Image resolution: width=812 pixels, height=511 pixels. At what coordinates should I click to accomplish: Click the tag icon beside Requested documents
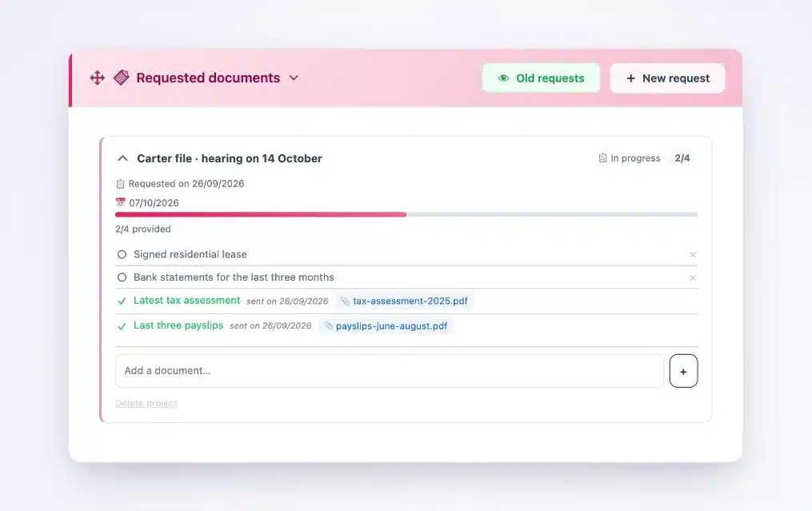121,78
